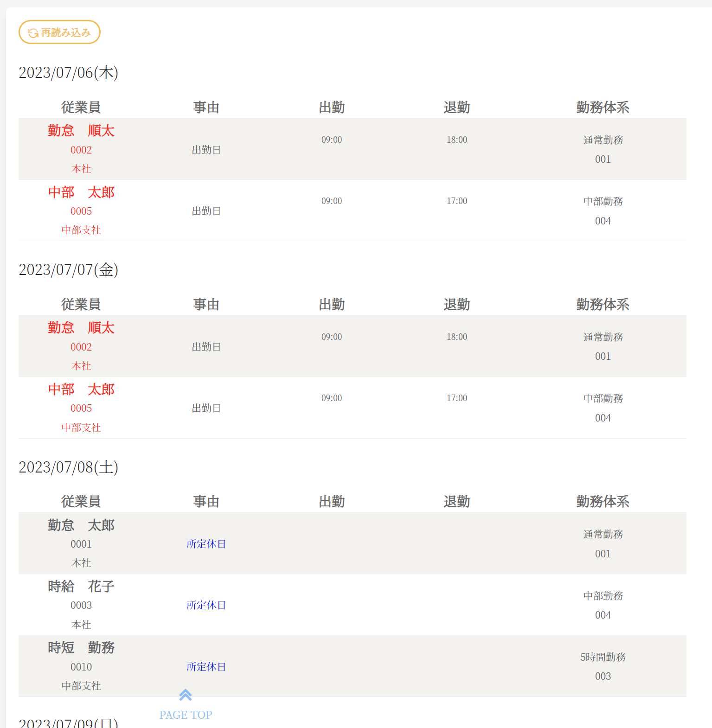This screenshot has height=728, width=712.
Task: Click employee name 勤怠 太郎 on 07/08
Action: point(81,525)
